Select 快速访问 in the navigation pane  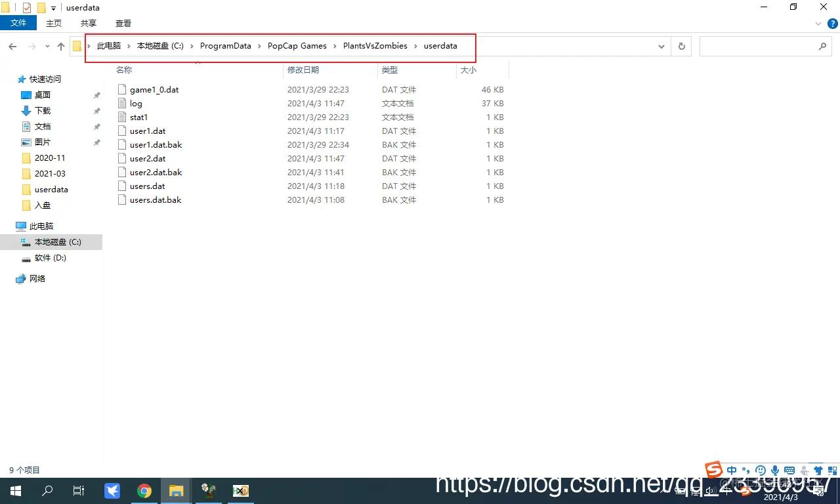(x=45, y=79)
